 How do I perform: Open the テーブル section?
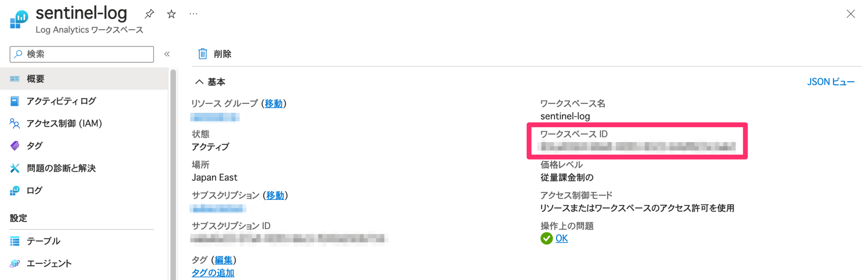coord(15,241)
